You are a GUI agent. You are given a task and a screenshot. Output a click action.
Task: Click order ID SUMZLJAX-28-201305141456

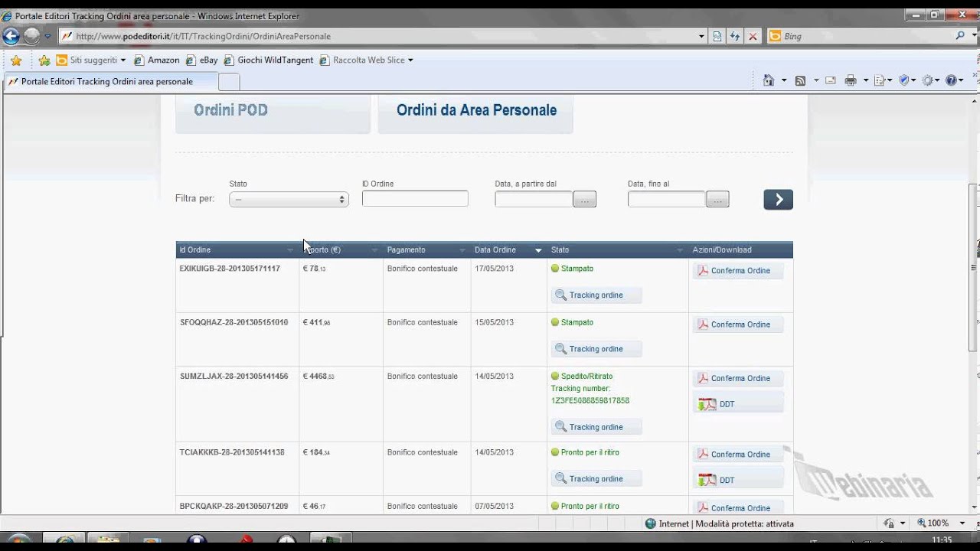234,376
